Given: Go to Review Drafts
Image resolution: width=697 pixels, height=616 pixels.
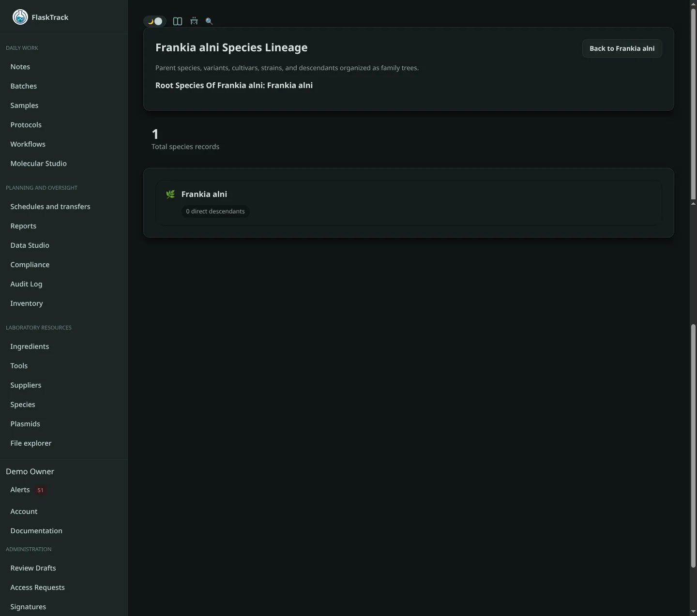Looking at the screenshot, I should [33, 568].
